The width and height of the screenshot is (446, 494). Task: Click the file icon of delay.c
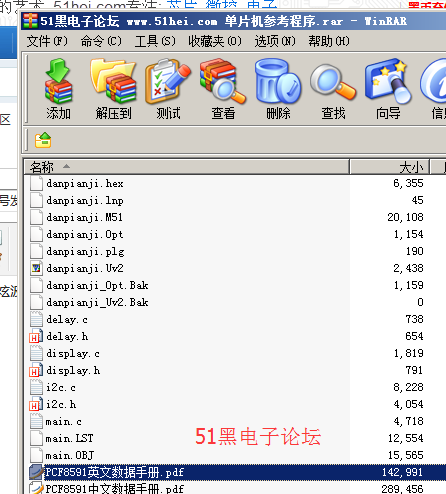(x=36, y=319)
